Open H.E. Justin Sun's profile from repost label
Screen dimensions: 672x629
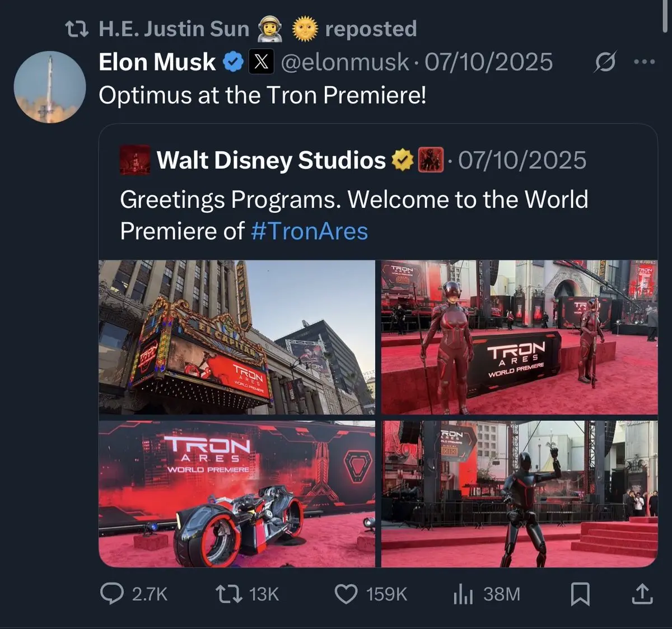(x=174, y=29)
